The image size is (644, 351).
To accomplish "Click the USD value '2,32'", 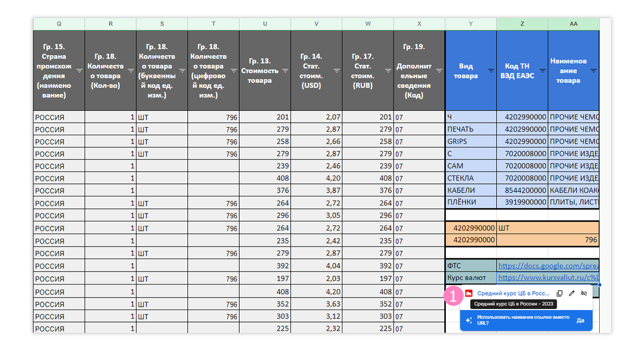I will pos(316,328).
